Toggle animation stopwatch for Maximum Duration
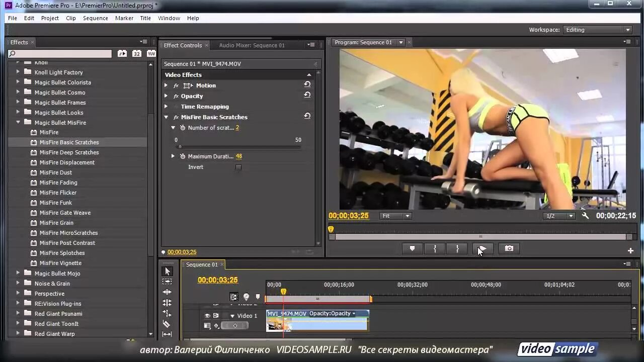Viewport: 644px width, 362px height. [x=183, y=156]
